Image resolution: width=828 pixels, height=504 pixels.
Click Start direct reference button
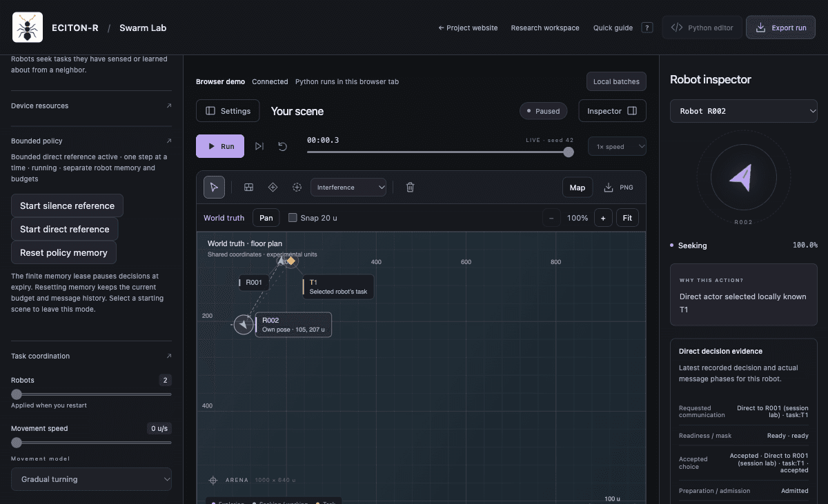pyautogui.click(x=65, y=229)
